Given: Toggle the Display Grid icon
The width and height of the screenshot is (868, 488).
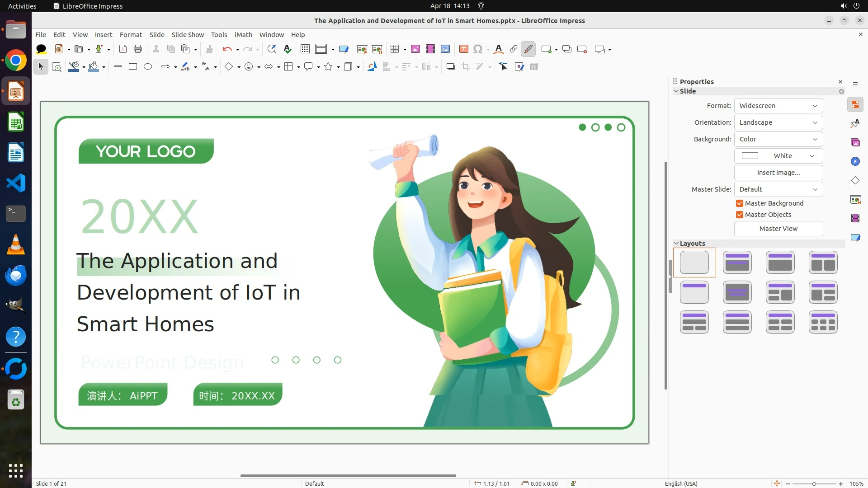Looking at the screenshot, I should (305, 49).
